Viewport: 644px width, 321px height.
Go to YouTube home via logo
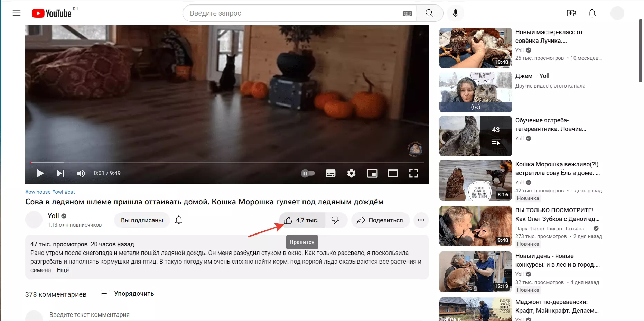click(x=52, y=13)
